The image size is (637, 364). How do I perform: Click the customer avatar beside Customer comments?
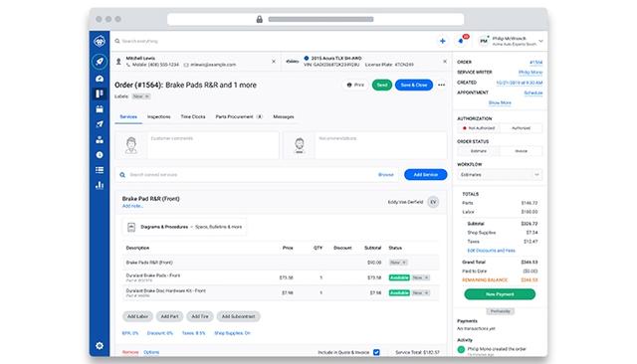tap(130, 145)
